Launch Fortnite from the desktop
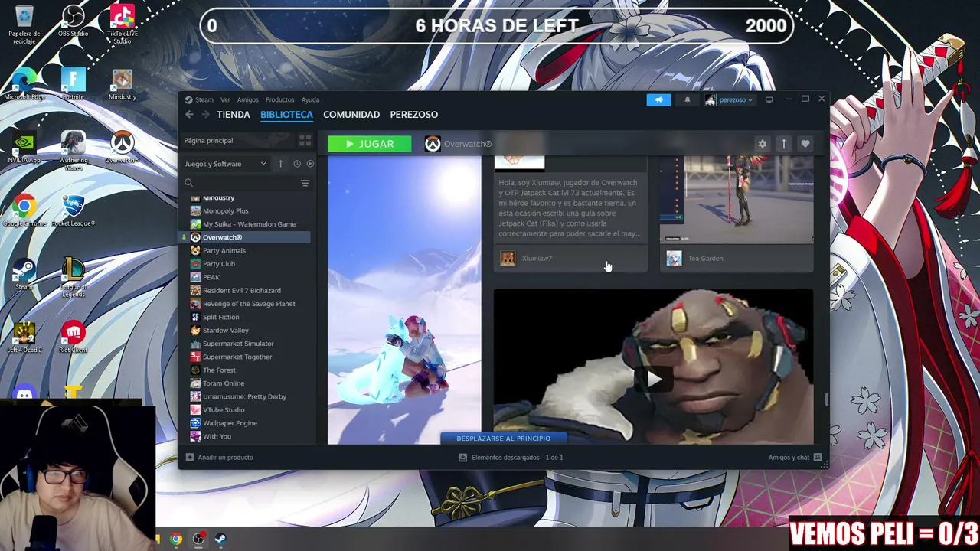Viewport: 980px width, 551px height. 73,85
